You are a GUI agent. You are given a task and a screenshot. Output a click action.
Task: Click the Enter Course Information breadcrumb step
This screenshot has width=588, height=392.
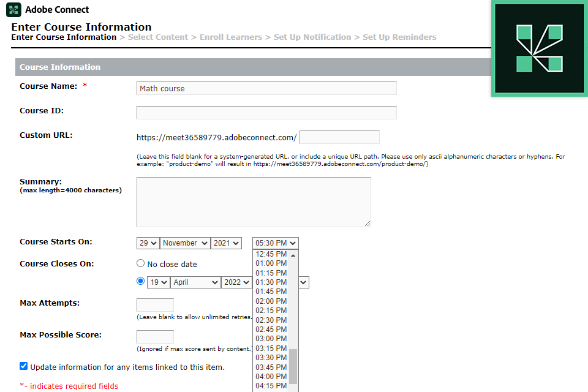click(64, 37)
